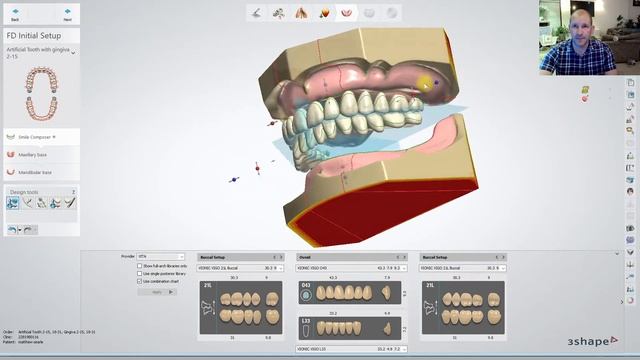Go to next item in left Buccal Setup header
Viewport: 640px width, 360px height.
[x=281, y=257]
